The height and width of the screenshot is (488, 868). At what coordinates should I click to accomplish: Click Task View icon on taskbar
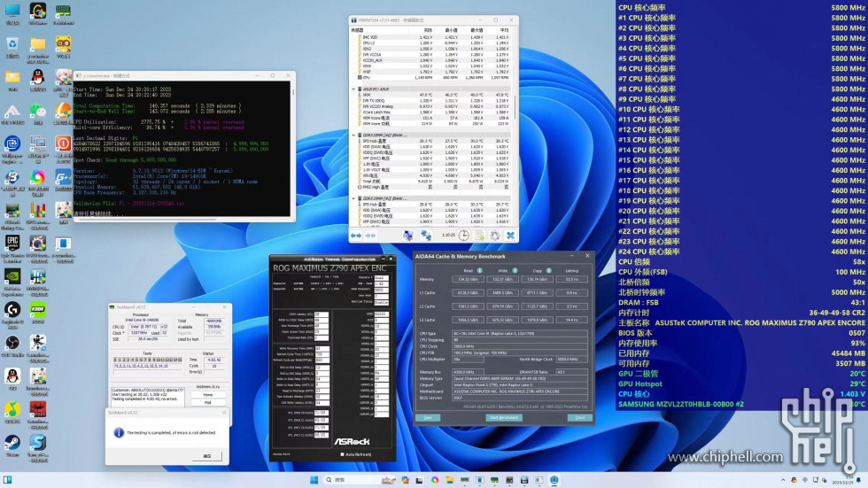pyautogui.click(x=420, y=480)
